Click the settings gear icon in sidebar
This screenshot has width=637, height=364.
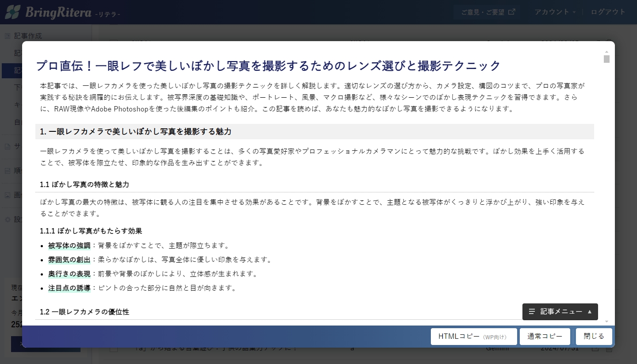pos(8,219)
